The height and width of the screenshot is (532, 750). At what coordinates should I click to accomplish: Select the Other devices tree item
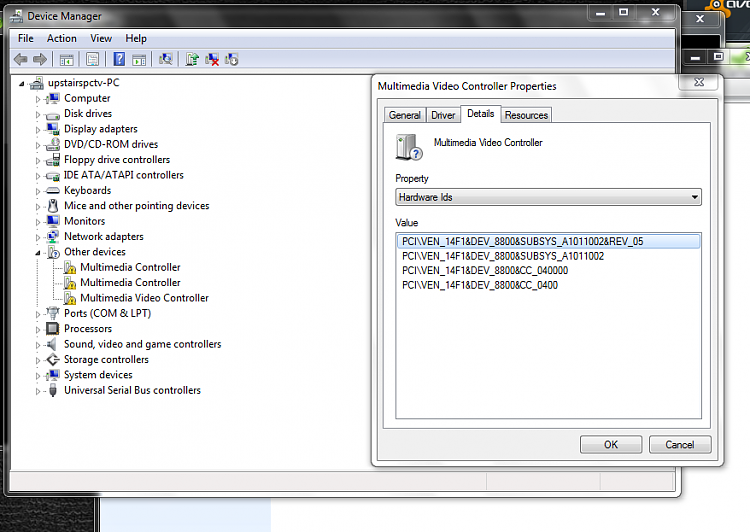95,252
